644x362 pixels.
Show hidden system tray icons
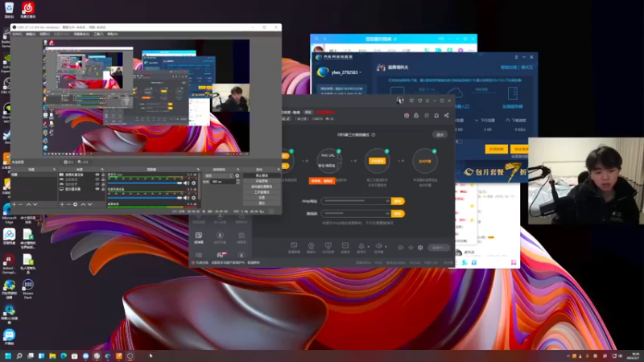[x=568, y=356]
